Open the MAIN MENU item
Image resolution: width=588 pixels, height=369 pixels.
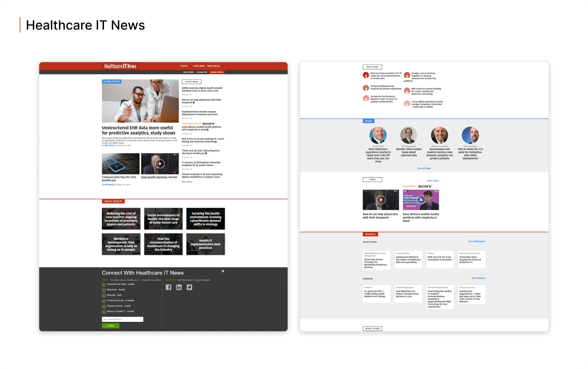pyautogui.click(x=214, y=66)
